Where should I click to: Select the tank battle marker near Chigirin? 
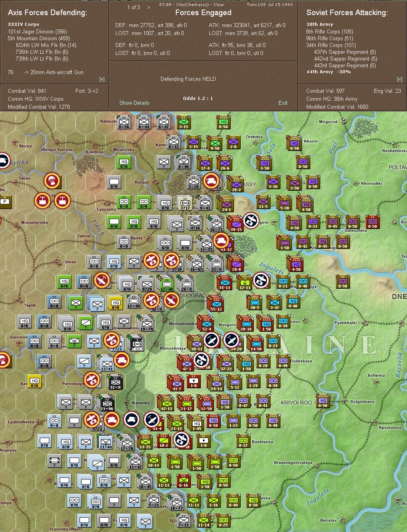pyautogui.click(x=221, y=241)
